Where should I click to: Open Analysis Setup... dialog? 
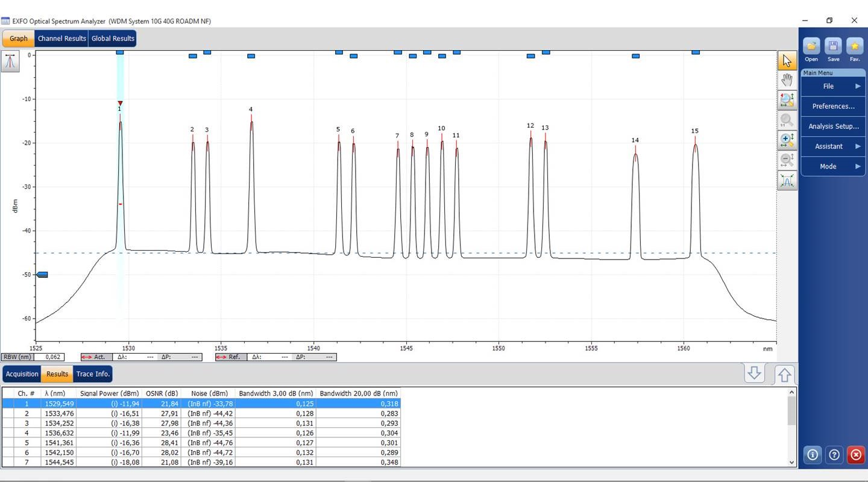coord(833,127)
